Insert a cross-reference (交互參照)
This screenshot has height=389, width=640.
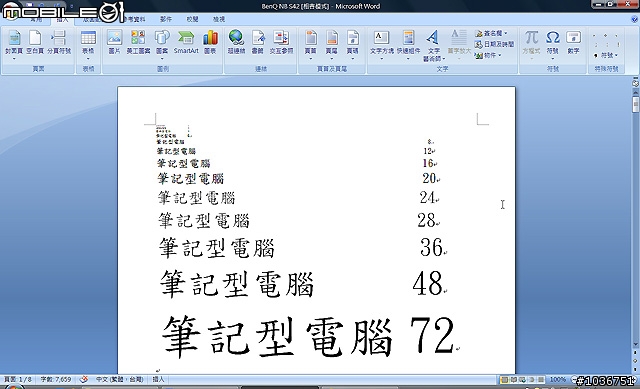click(x=281, y=43)
